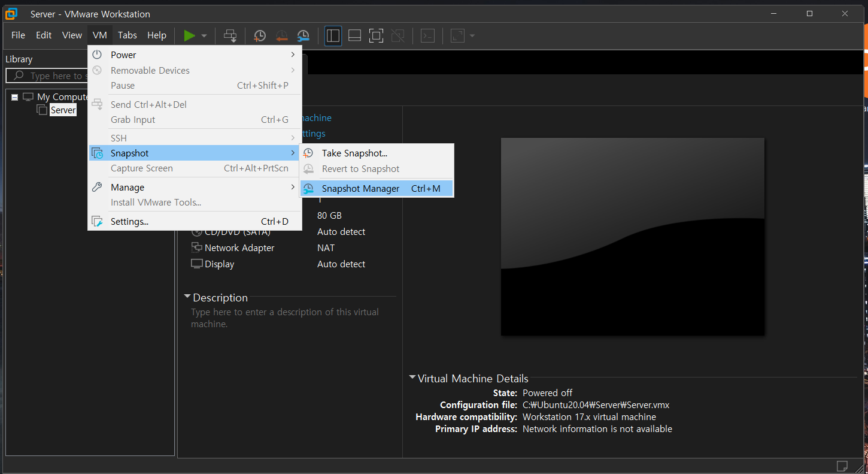Viewport: 868px width, 474px height.
Task: Click the Snapshot Manager submenu icon
Action: click(x=308, y=188)
